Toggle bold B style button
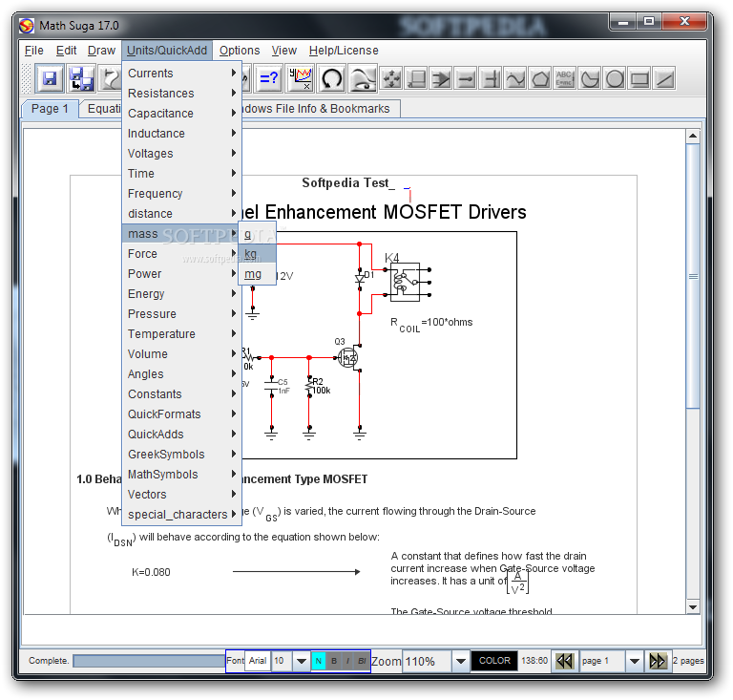733x700 pixels. click(x=334, y=661)
